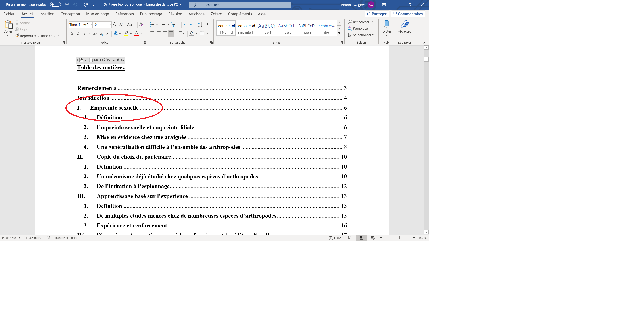Decrease font size with the smaller A icon
Screen dimensions: 644x329
point(121,25)
